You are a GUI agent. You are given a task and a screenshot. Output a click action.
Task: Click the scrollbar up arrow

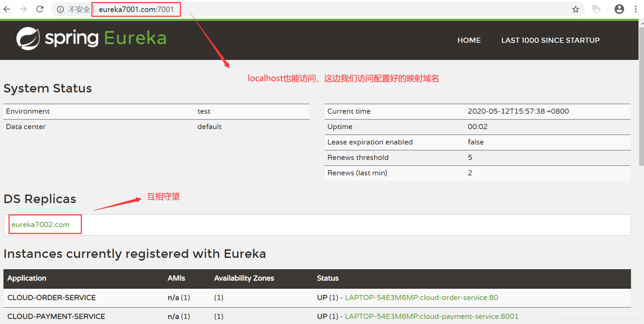click(641, 24)
